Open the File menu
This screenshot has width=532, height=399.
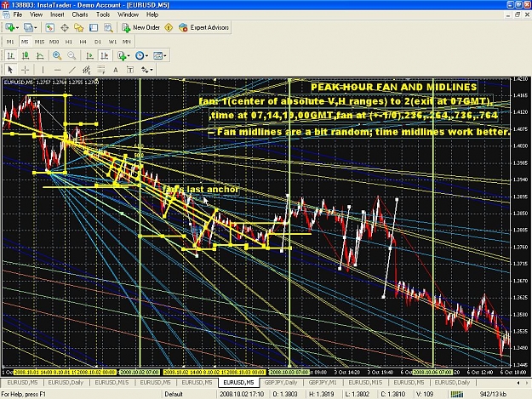[x=18, y=14]
